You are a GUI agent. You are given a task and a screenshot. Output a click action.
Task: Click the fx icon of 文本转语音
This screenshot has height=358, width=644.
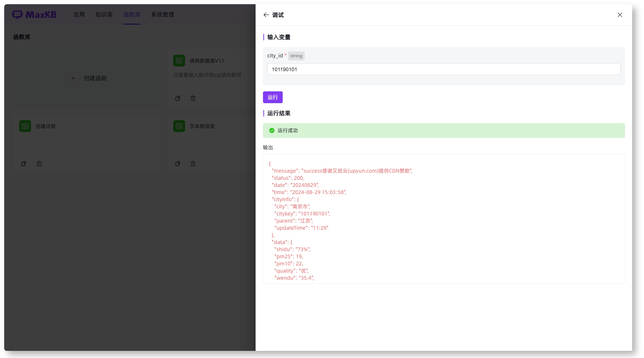(179, 126)
